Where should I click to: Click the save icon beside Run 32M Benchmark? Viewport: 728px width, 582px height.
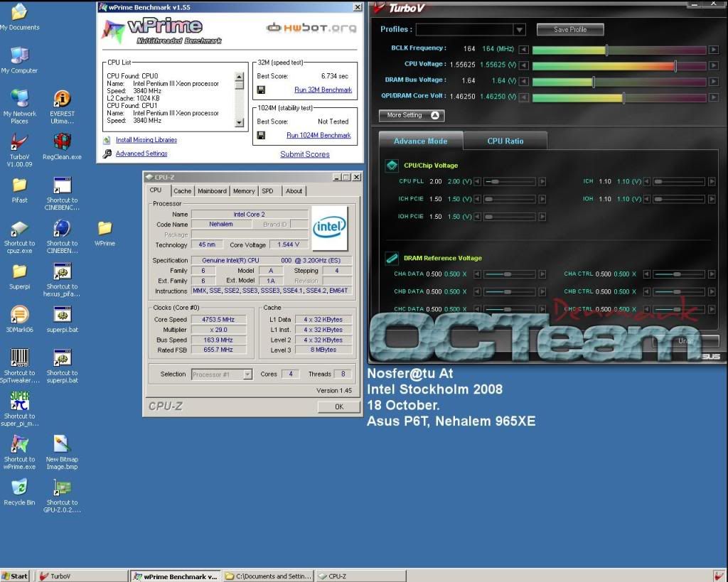point(261,90)
